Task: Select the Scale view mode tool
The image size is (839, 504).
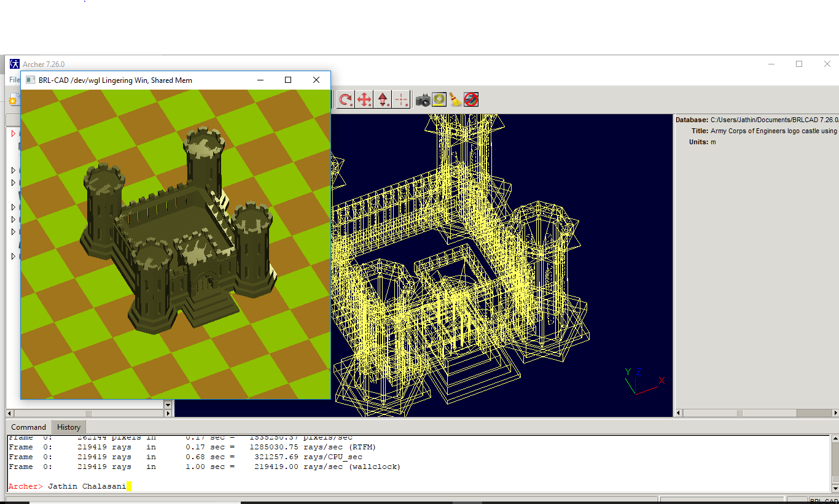Action: (383, 99)
